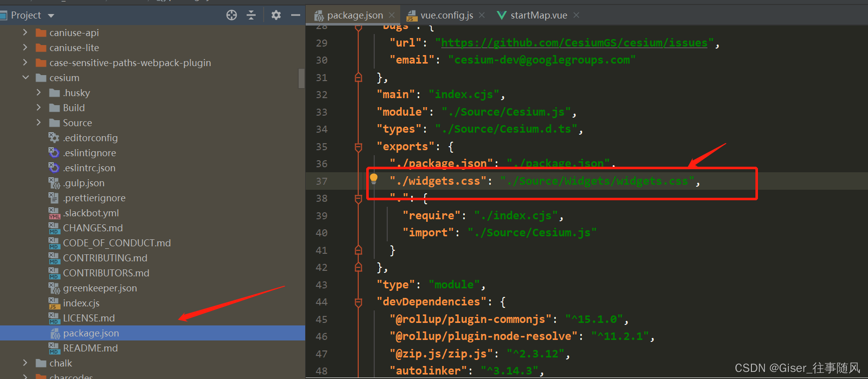868x379 pixels.
Task: Select the .gulp.json file icon
Action: [x=54, y=183]
